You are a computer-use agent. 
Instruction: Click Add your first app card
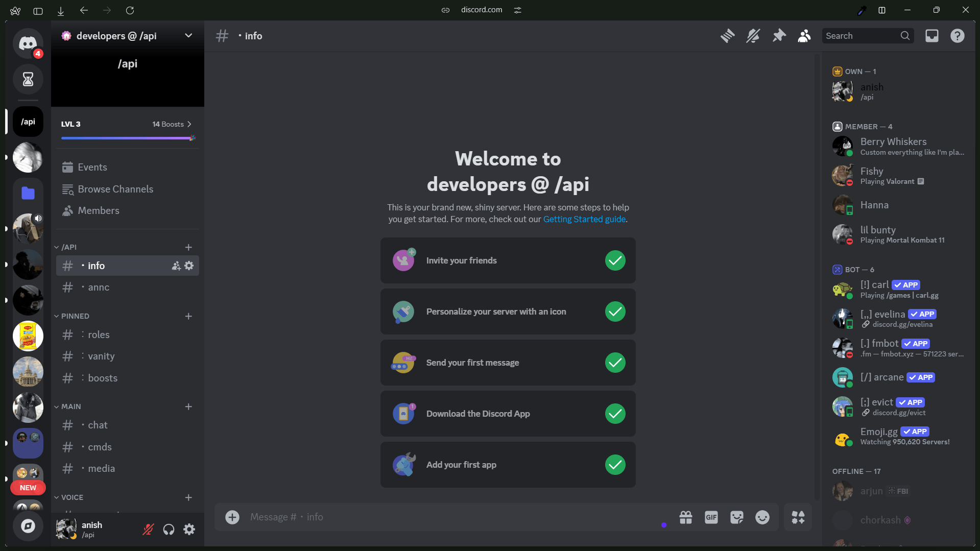(x=508, y=465)
